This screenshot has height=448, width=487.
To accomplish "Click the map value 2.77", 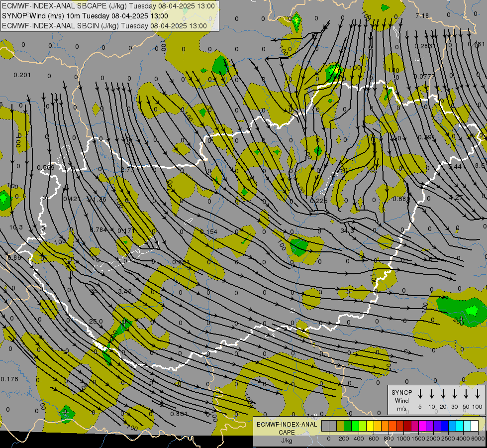I will pyautogui.click(x=127, y=169).
